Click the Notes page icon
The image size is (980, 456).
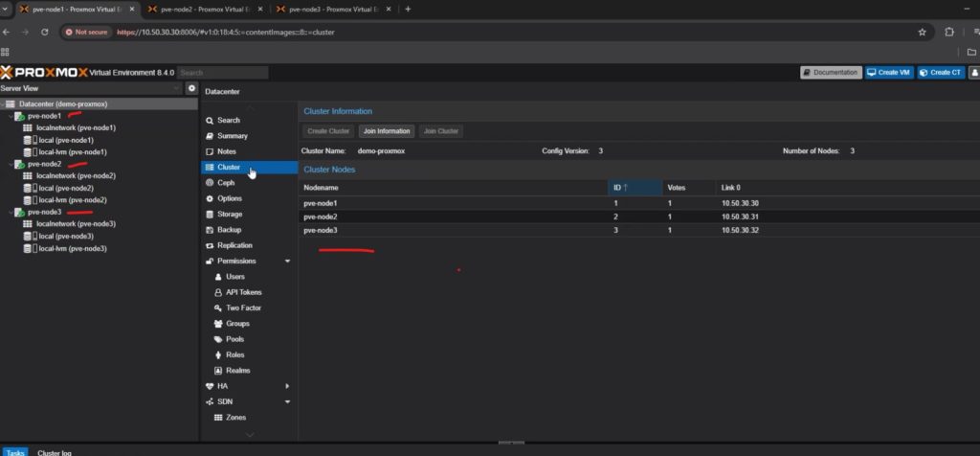click(x=210, y=151)
